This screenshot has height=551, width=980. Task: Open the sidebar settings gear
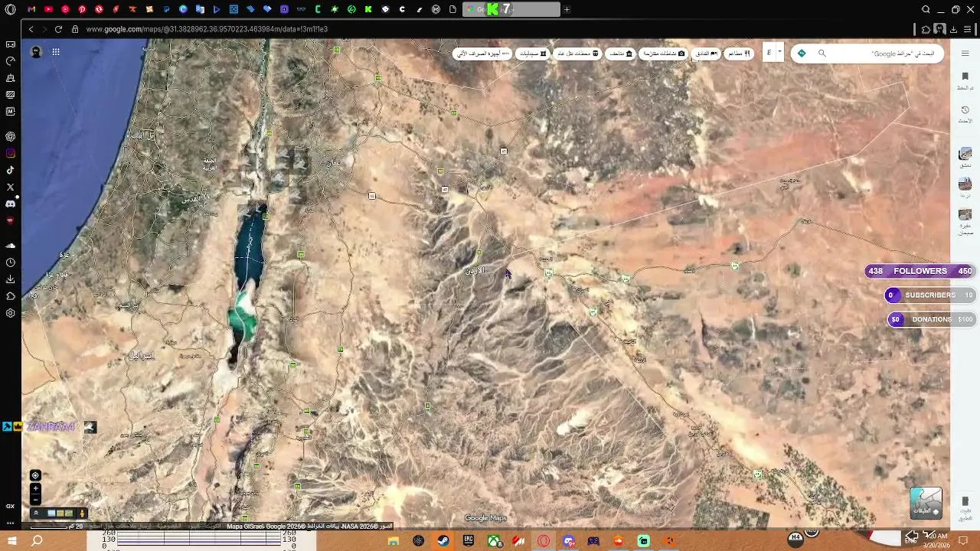point(11,313)
